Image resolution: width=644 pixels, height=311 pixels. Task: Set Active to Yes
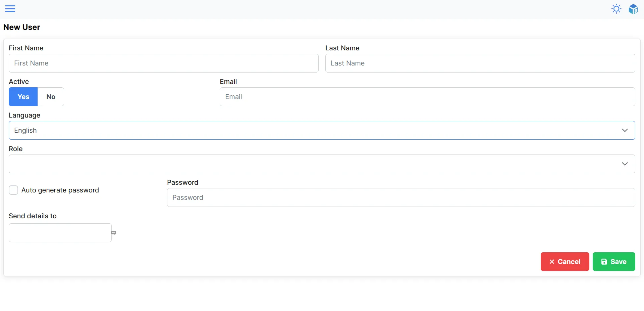pos(23,97)
